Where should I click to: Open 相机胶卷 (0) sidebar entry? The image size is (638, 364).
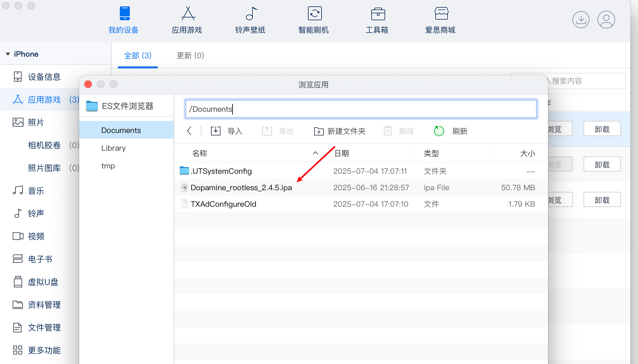click(40, 145)
